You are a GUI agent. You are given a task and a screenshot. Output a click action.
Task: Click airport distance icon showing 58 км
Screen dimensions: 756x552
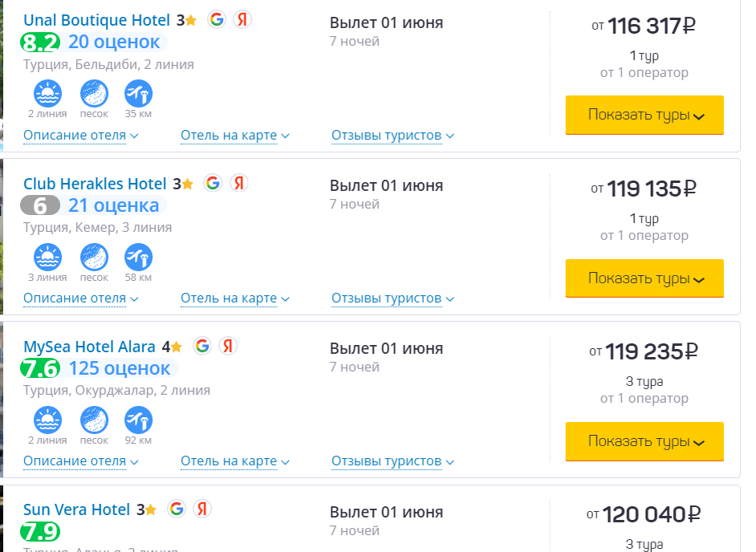coord(138,258)
